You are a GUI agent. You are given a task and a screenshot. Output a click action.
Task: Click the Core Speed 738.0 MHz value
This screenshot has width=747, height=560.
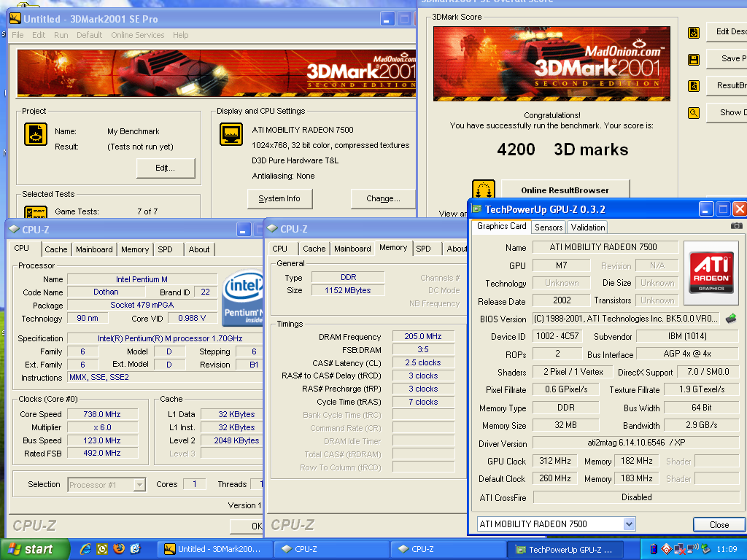tap(102, 414)
